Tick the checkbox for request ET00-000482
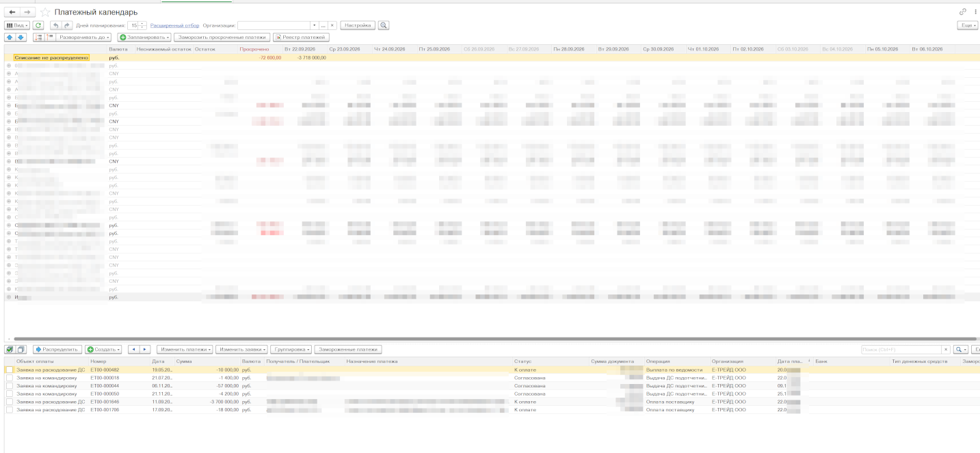The image size is (980, 453). coord(10,370)
